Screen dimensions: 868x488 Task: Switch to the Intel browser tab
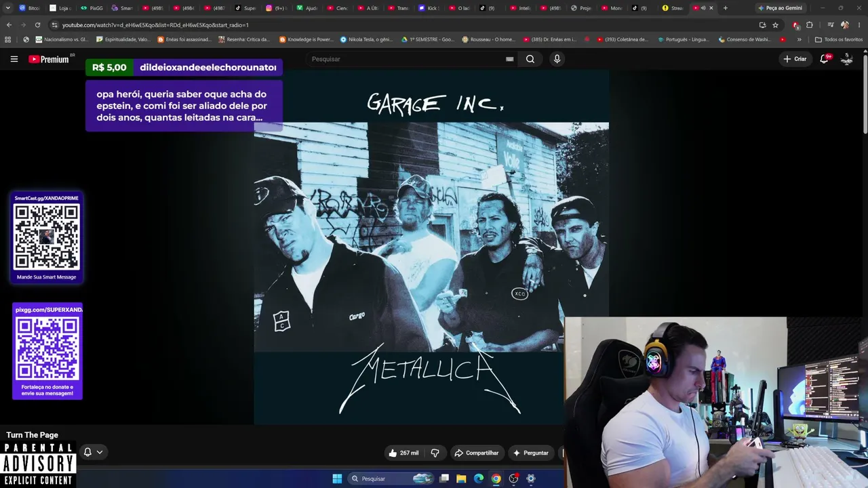click(x=522, y=8)
